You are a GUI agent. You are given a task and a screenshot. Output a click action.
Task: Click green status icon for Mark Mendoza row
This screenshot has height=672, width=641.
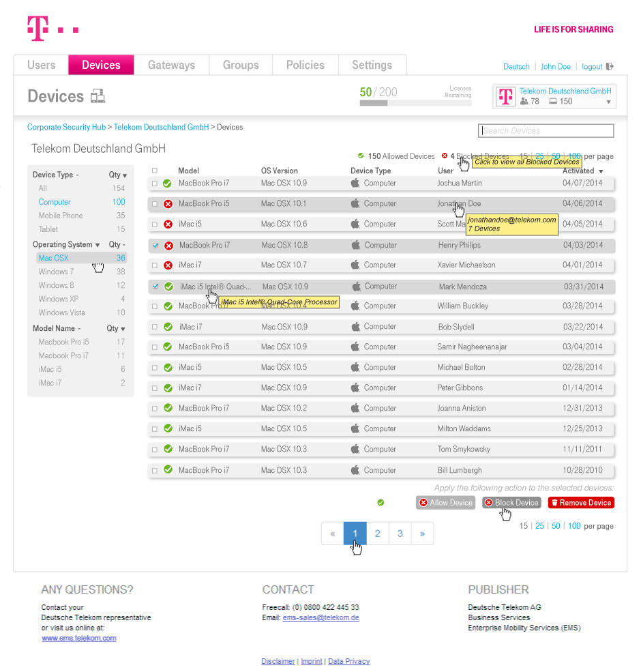coord(169,287)
